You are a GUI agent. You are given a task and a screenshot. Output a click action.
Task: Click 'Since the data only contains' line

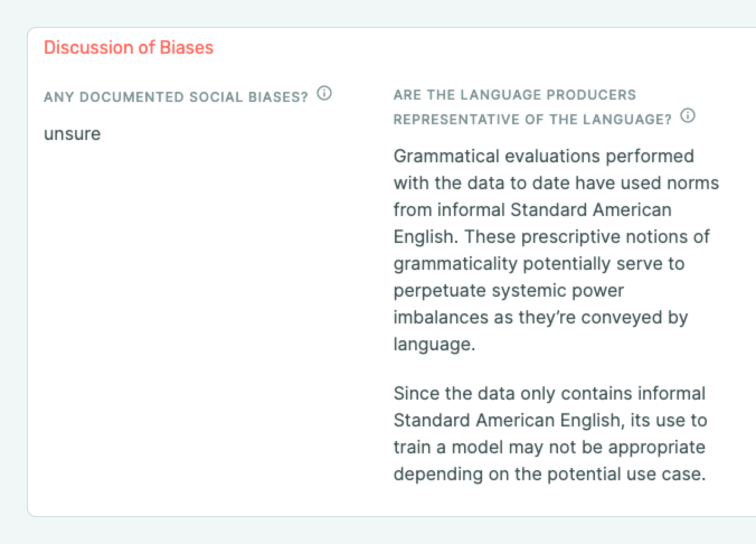tap(549, 393)
